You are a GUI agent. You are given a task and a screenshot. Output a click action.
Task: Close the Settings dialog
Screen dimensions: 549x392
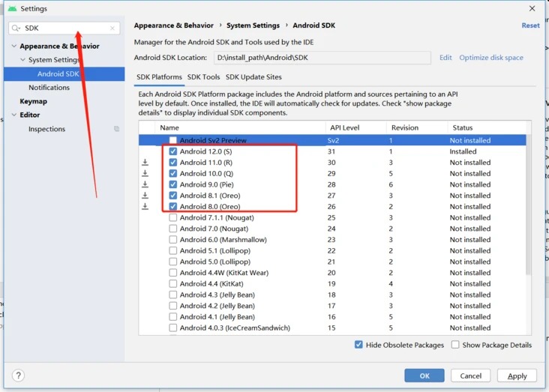532,8
